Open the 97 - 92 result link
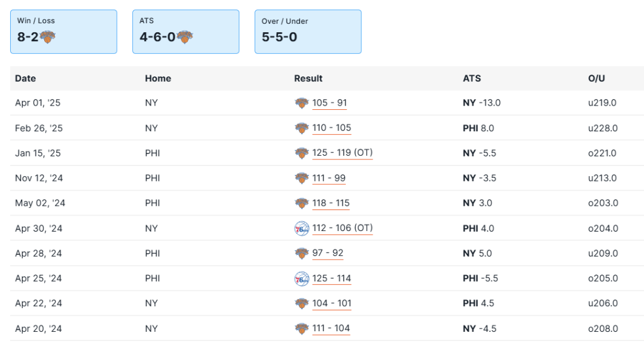Screen dimensions: 644x342 point(328,254)
